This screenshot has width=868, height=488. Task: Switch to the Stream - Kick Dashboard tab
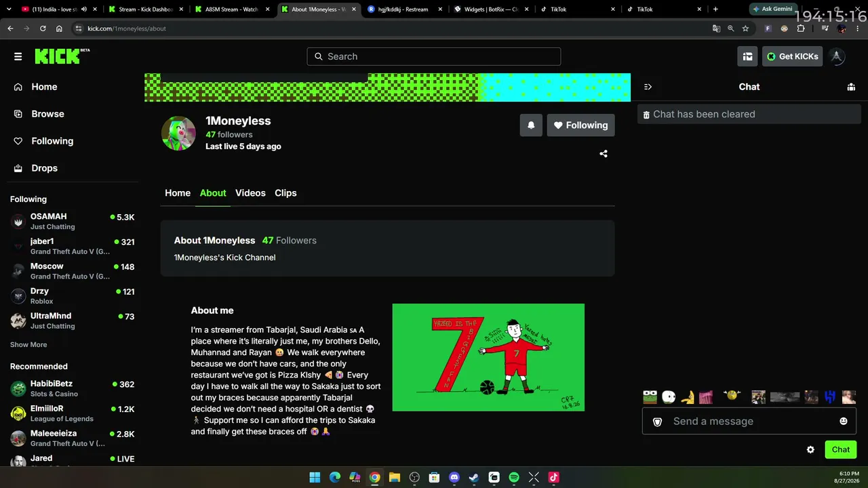pyautogui.click(x=146, y=9)
